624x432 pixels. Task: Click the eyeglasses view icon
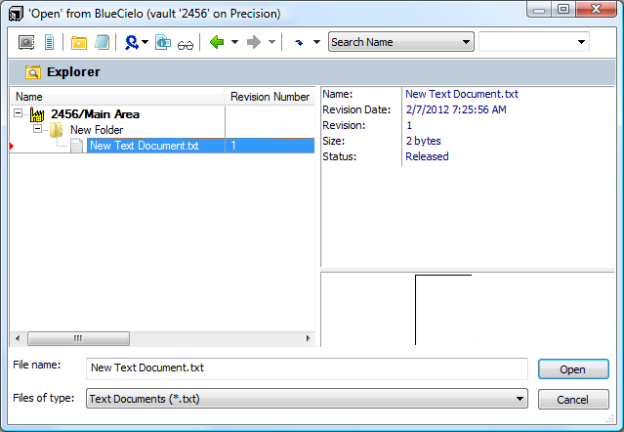click(x=185, y=45)
